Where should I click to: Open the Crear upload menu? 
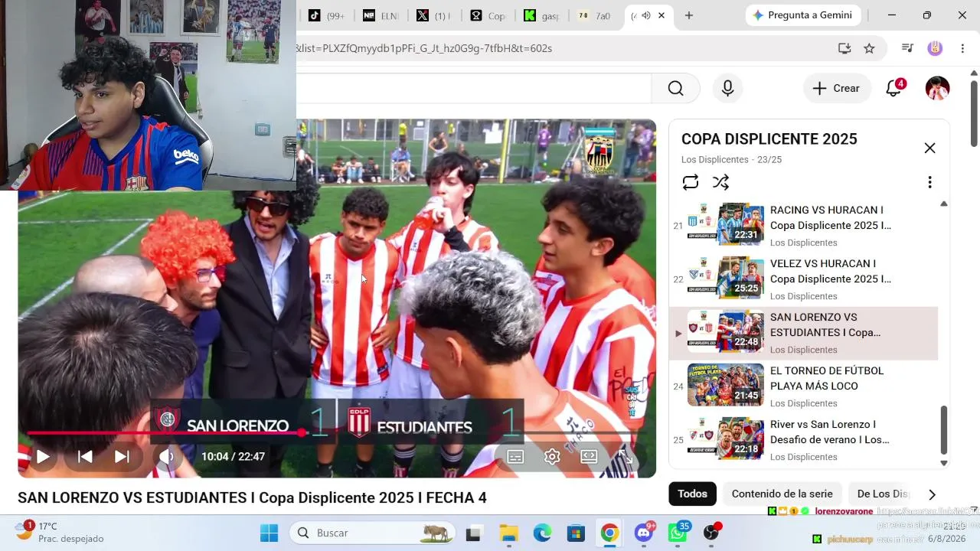coord(837,88)
